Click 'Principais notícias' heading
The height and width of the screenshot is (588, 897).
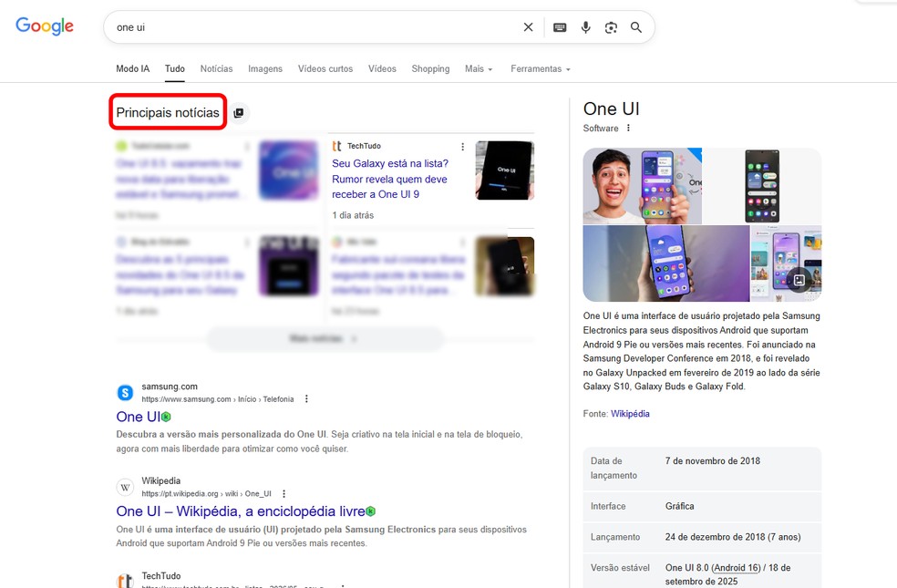click(168, 112)
